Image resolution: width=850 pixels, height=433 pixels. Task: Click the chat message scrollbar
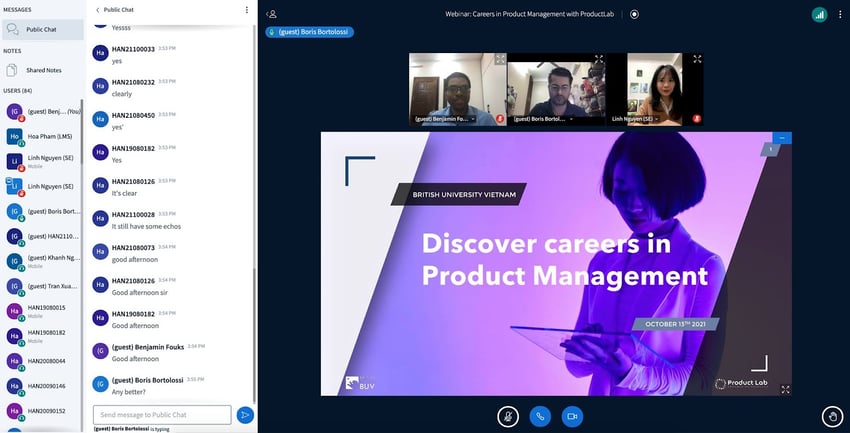[x=254, y=335]
